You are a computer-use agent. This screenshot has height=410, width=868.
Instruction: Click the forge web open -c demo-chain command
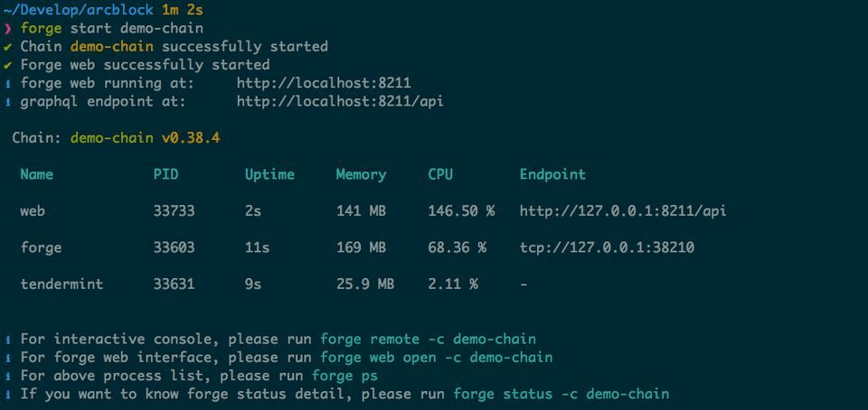(436, 358)
